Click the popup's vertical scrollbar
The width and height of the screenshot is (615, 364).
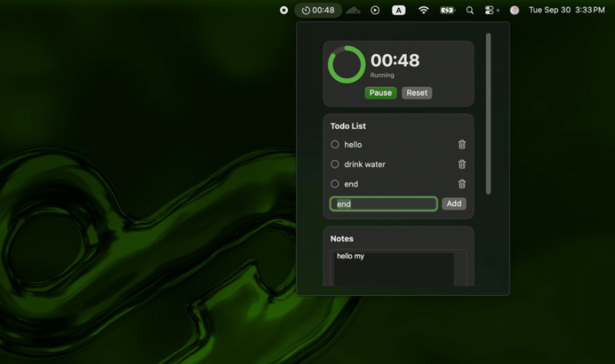point(488,113)
